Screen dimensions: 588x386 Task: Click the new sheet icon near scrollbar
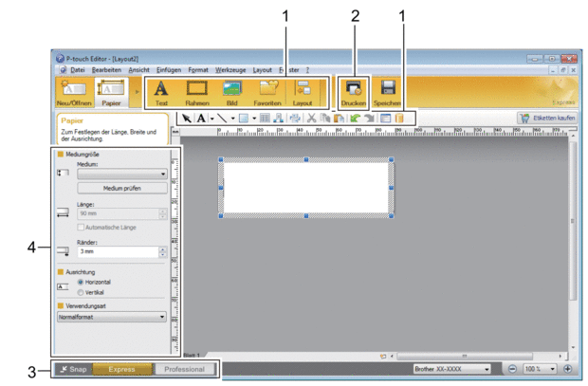coord(383,356)
